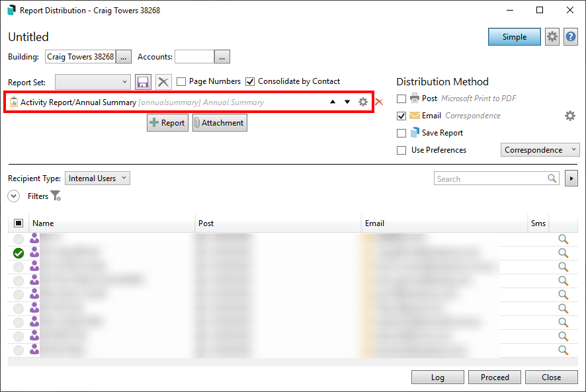Click the search magnifier icon in Search box
Screen dimensions: 586x392
pyautogui.click(x=552, y=178)
